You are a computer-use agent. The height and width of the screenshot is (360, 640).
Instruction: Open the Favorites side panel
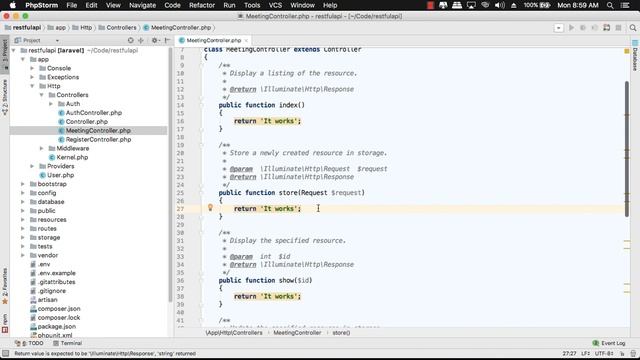coord(4,286)
